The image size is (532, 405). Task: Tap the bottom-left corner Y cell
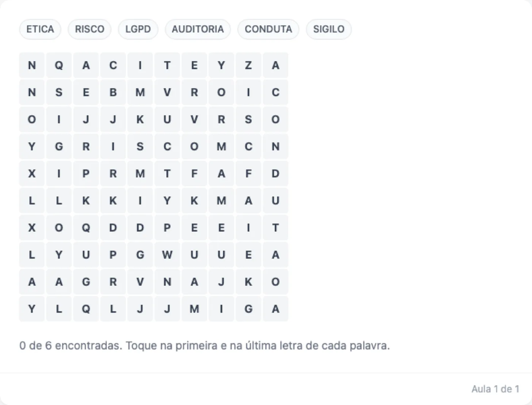point(32,309)
